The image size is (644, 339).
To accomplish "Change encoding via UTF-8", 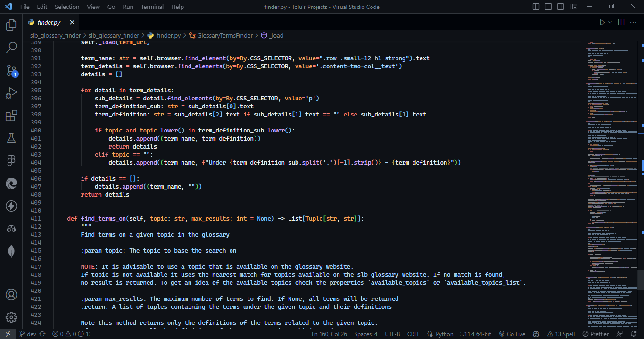I will tap(392, 334).
